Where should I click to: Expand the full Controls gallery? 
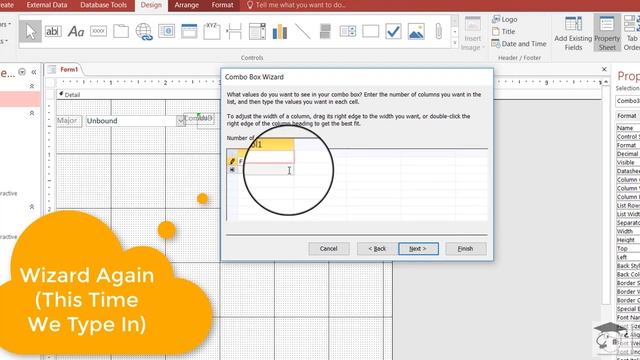pyautogui.click(x=455, y=43)
